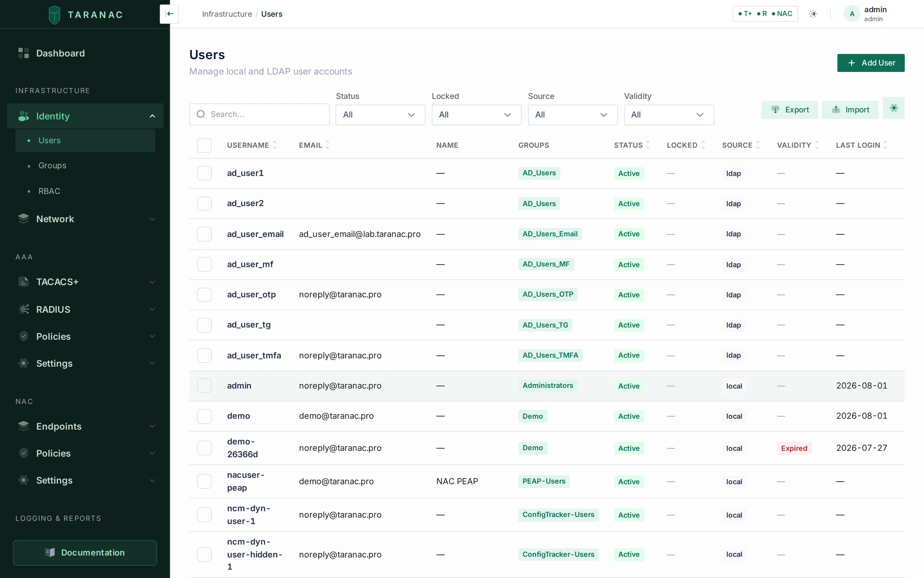Click the RADIUS signal icon
This screenshot has width=924, height=578.
(24, 309)
